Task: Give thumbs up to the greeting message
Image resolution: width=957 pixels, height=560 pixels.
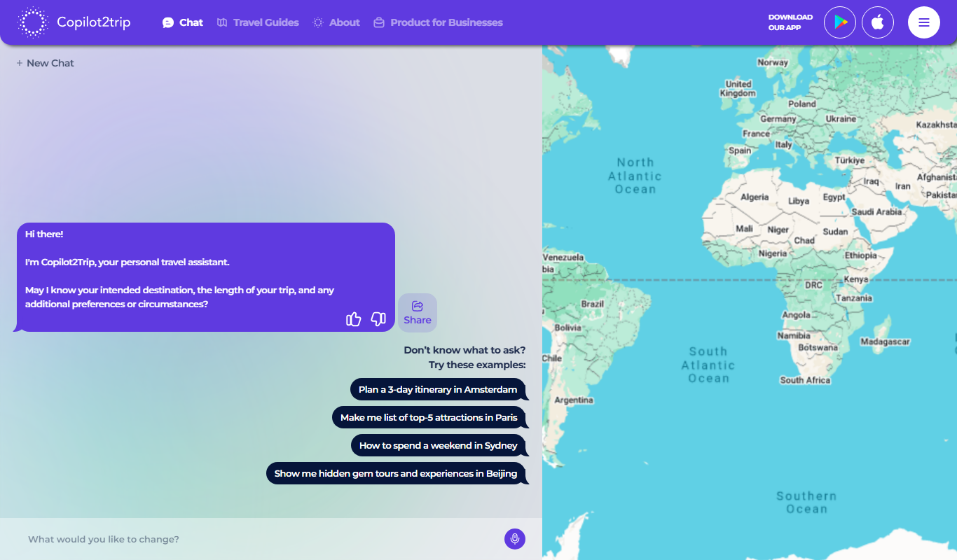Action: pos(354,319)
